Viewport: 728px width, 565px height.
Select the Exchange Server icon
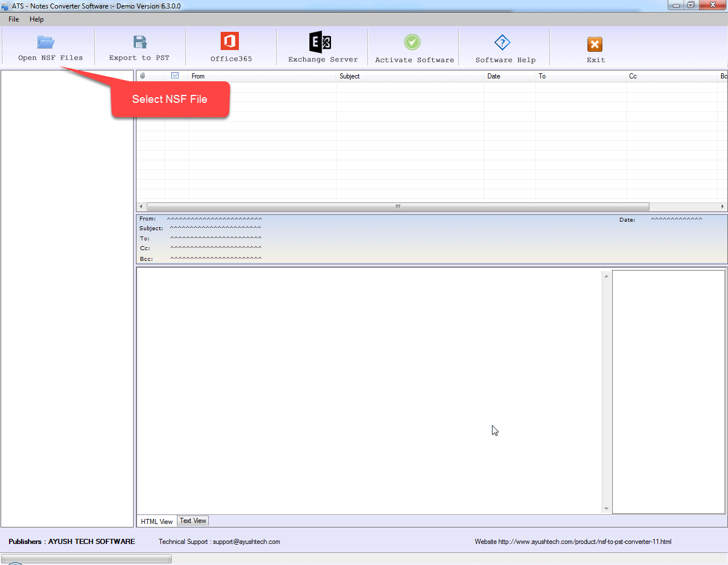click(x=320, y=43)
